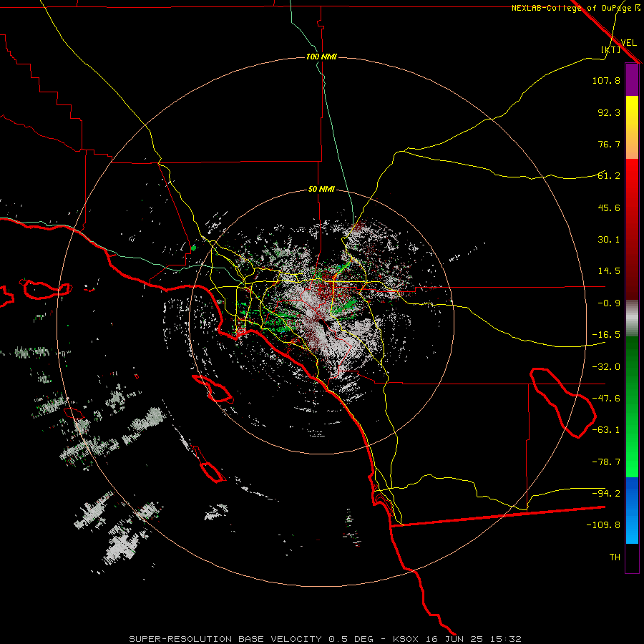Click the TH threshold label
The width and height of the screenshot is (644, 644).
(x=615, y=557)
